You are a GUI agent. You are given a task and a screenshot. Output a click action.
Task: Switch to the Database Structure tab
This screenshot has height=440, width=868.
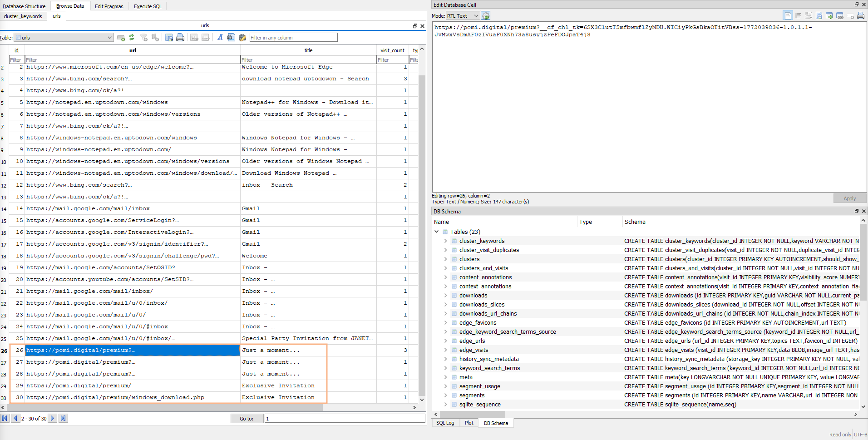coord(24,6)
